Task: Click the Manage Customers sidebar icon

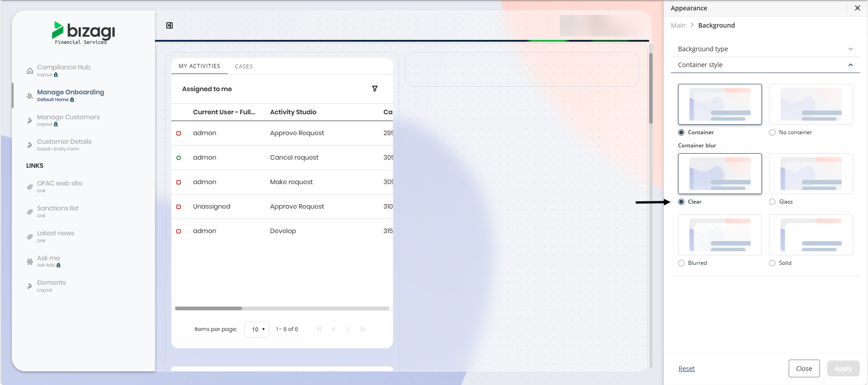Action: point(30,121)
